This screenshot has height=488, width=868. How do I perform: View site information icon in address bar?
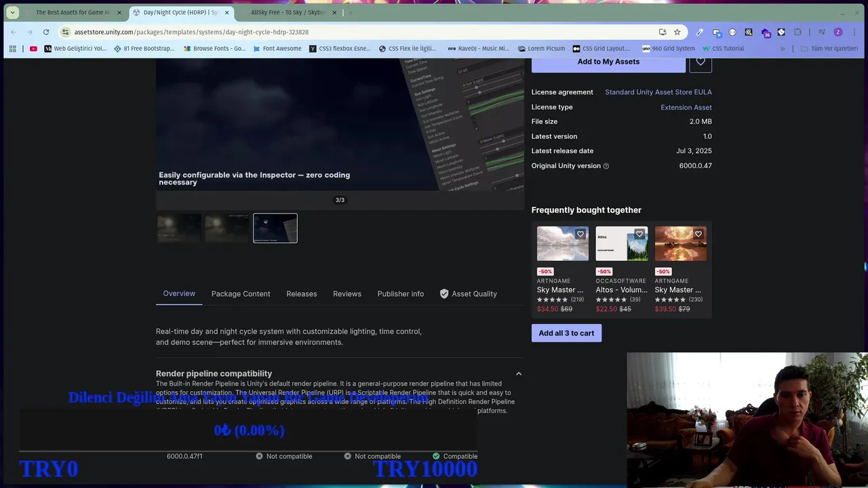click(66, 32)
